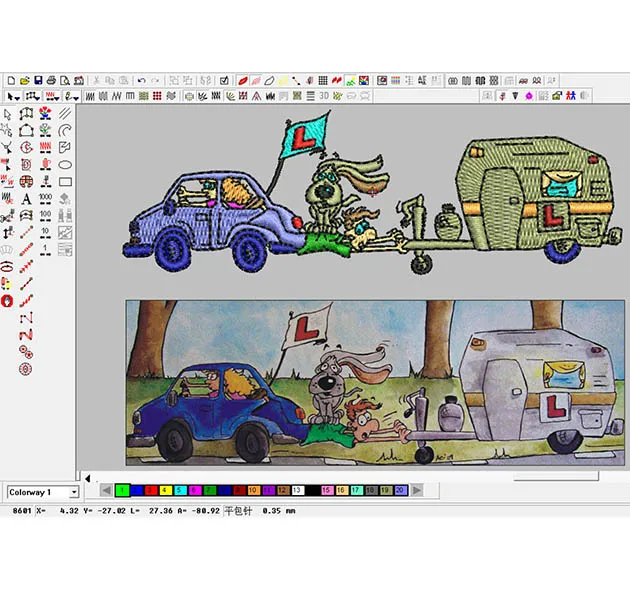Open a file with the folder icon
This screenshot has height=591, width=630.
coord(24,80)
